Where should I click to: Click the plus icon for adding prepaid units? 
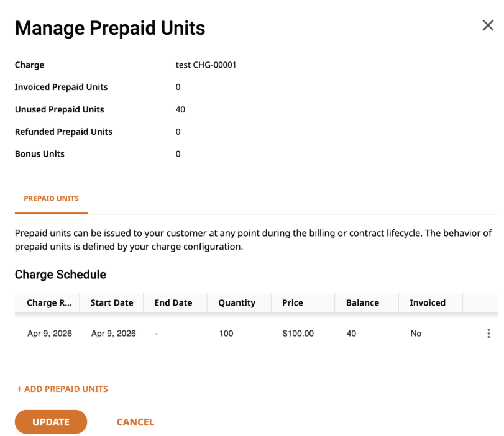[x=19, y=389]
